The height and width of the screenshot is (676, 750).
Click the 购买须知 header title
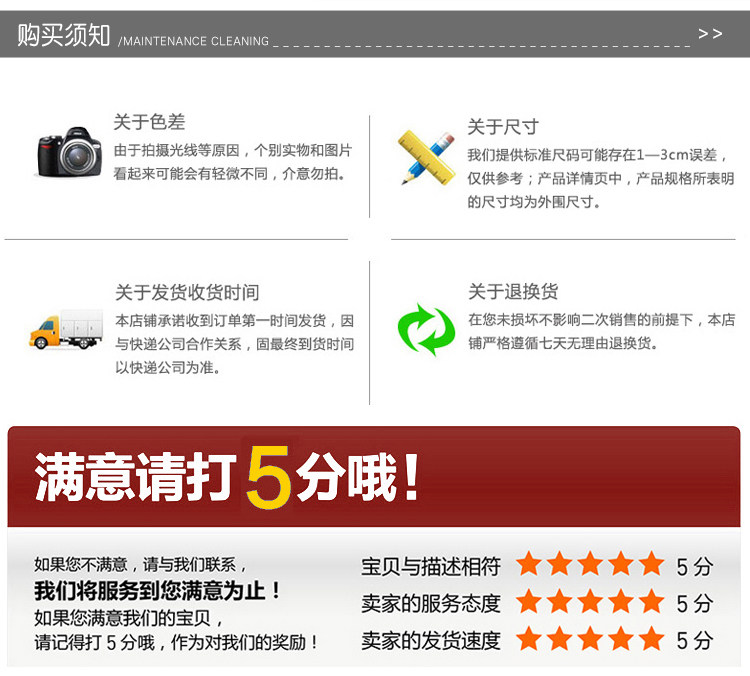tap(64, 35)
